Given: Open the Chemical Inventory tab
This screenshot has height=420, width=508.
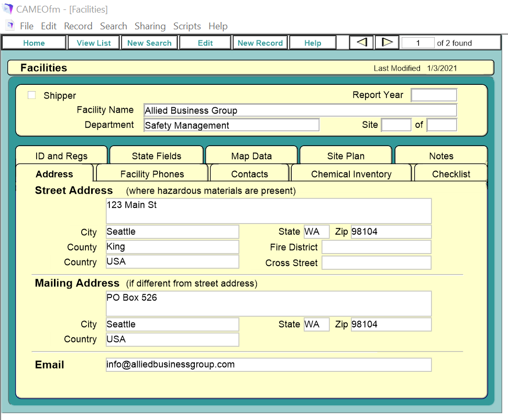Looking at the screenshot, I should click(351, 174).
